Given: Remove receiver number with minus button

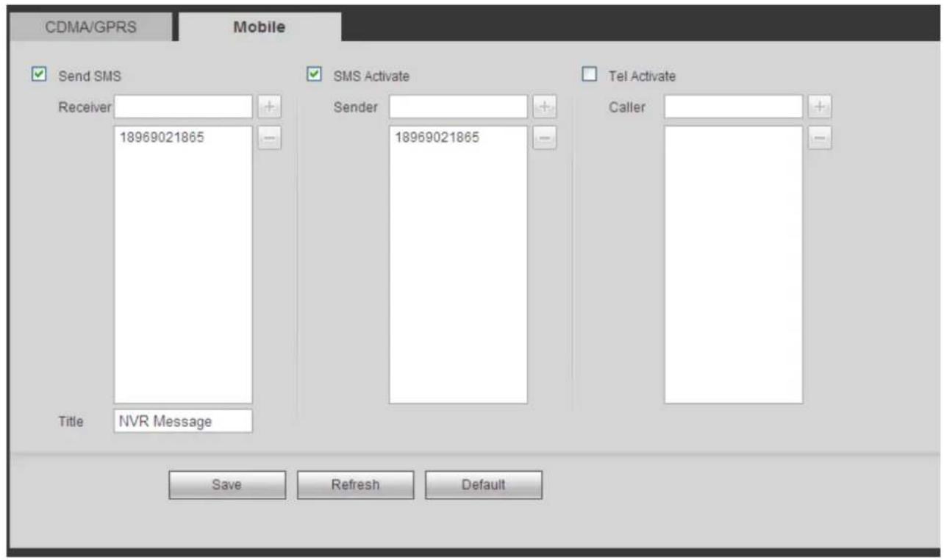Looking at the screenshot, I should 268,137.
